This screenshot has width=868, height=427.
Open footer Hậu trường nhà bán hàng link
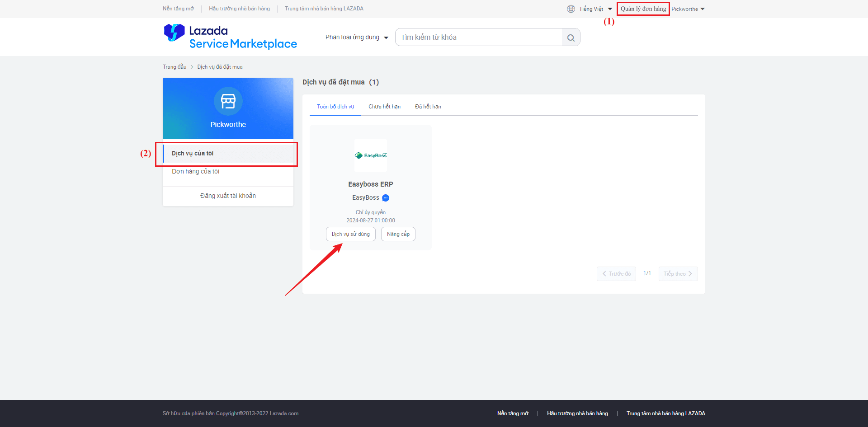point(577,413)
